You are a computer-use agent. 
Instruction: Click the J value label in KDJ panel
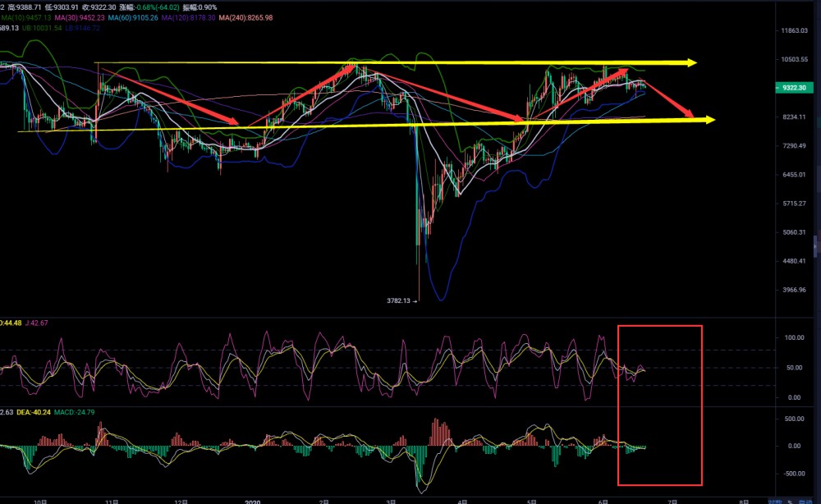[x=37, y=322]
